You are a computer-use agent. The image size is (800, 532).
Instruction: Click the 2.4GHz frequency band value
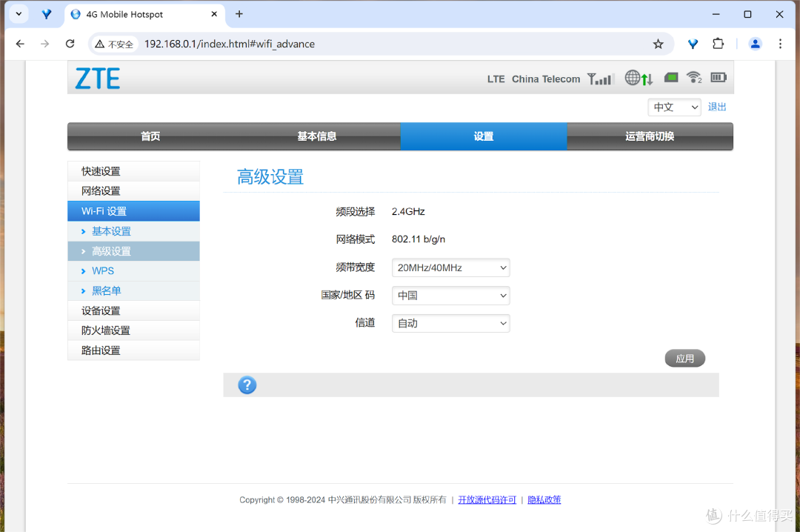408,211
